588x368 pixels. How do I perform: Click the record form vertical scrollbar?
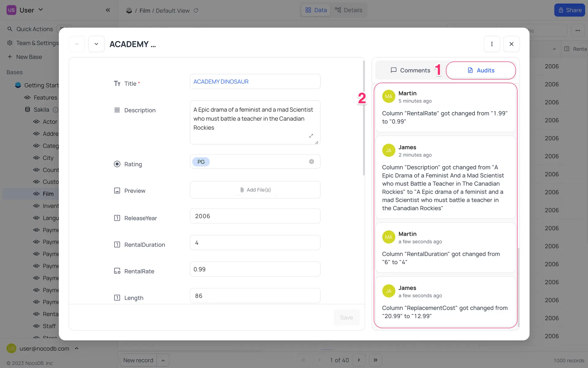[x=364, y=118]
